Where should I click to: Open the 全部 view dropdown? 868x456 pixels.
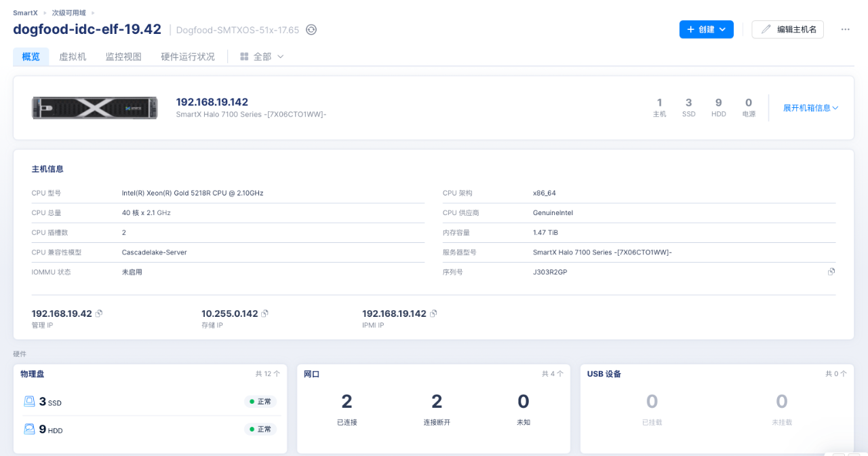point(262,57)
